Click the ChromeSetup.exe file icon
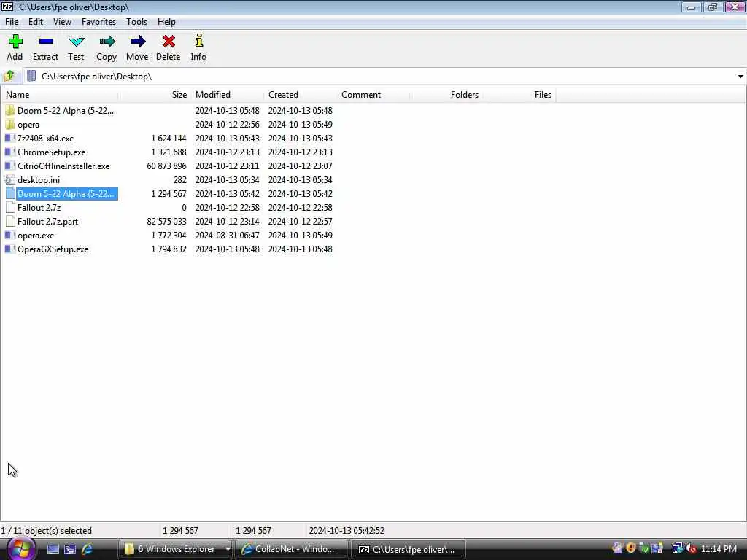 point(10,152)
